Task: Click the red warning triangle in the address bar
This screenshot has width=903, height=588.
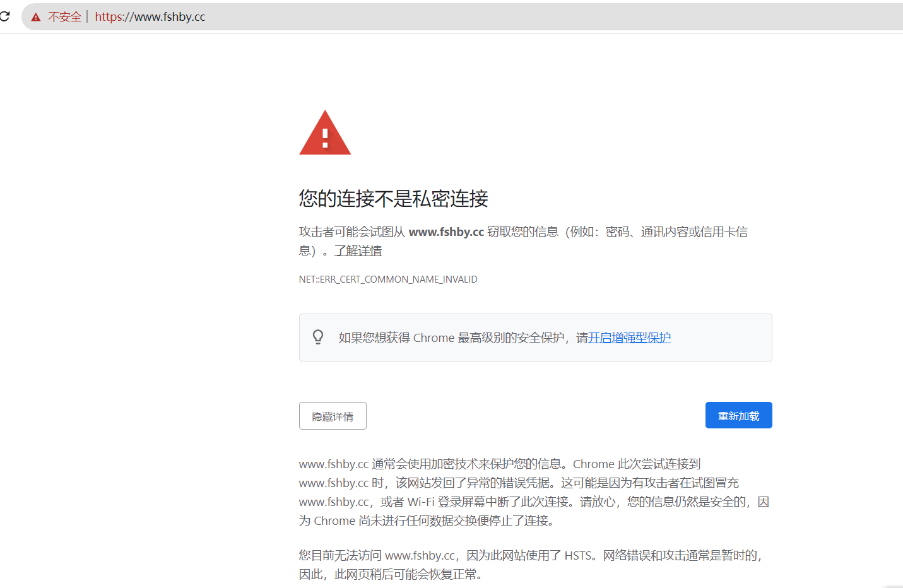Action: [36, 17]
